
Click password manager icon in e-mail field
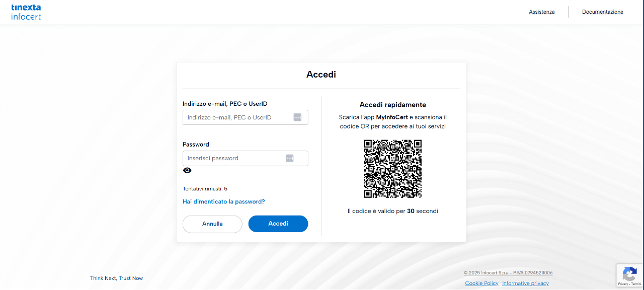pos(297,117)
